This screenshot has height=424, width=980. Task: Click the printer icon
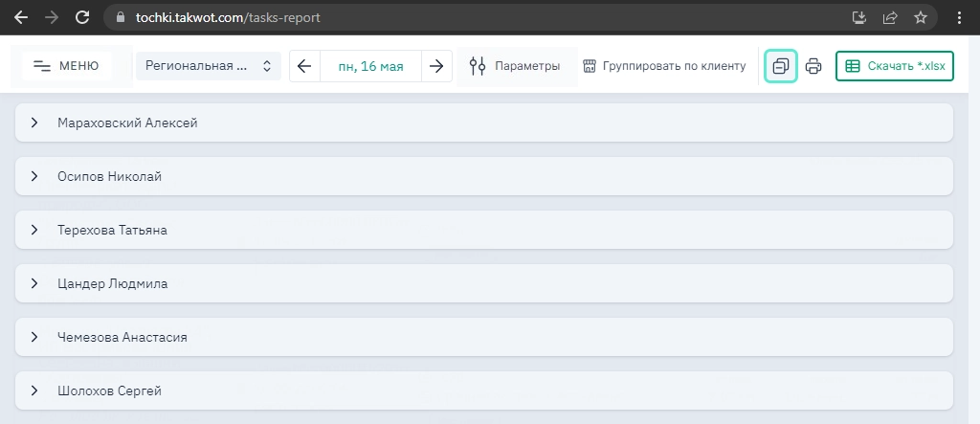[x=813, y=66]
